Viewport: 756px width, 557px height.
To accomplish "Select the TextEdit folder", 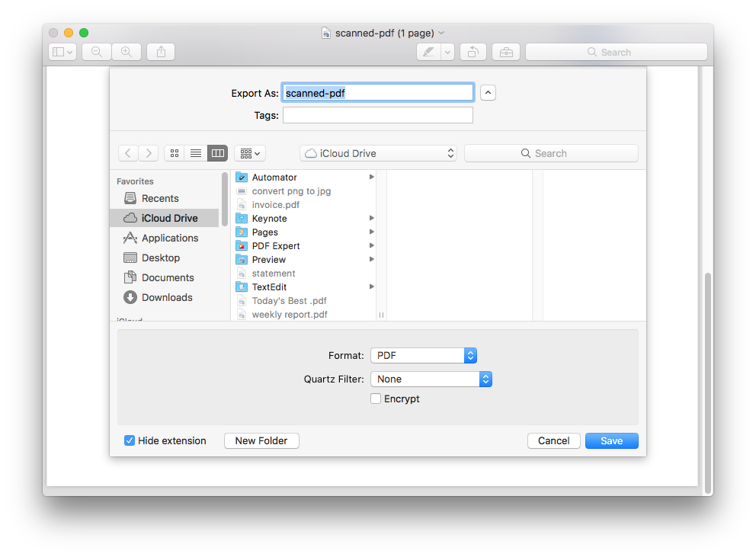I will point(305,287).
